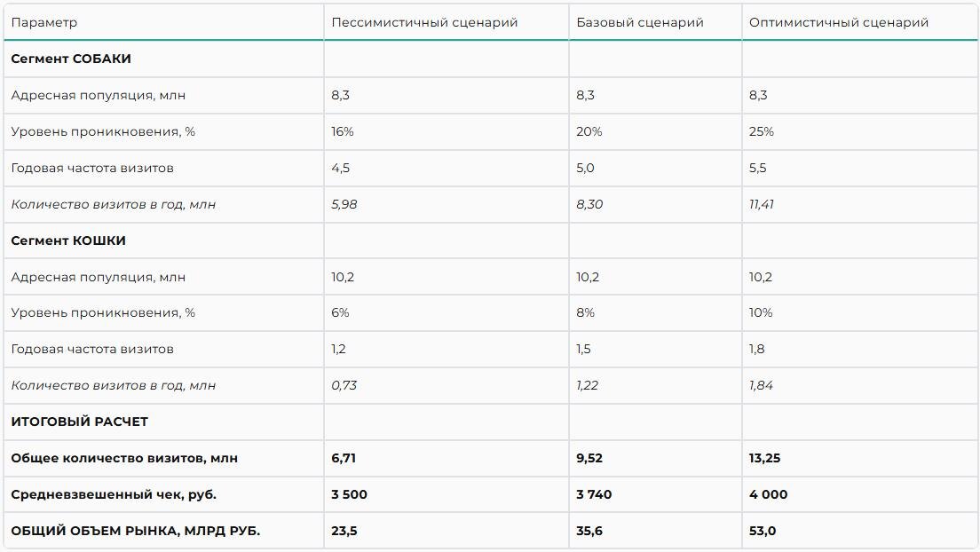Image resolution: width=980 pixels, height=552 pixels.
Task: Select the 4 000 average check cell
Action: tap(768, 494)
